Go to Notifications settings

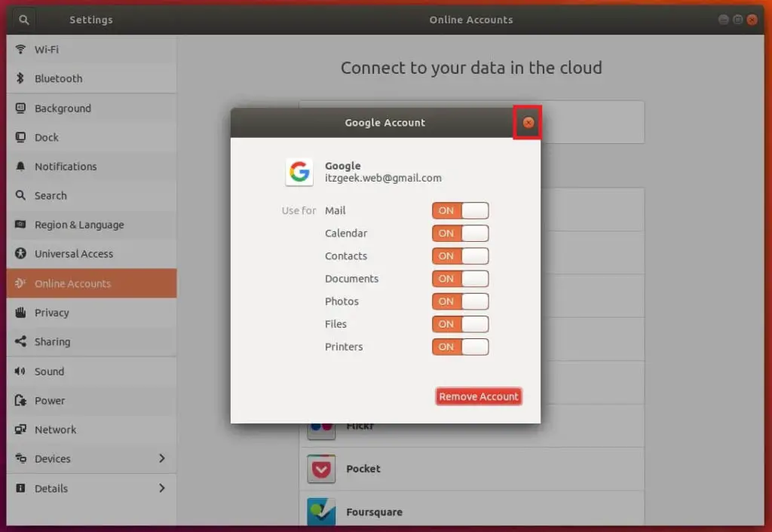point(91,166)
